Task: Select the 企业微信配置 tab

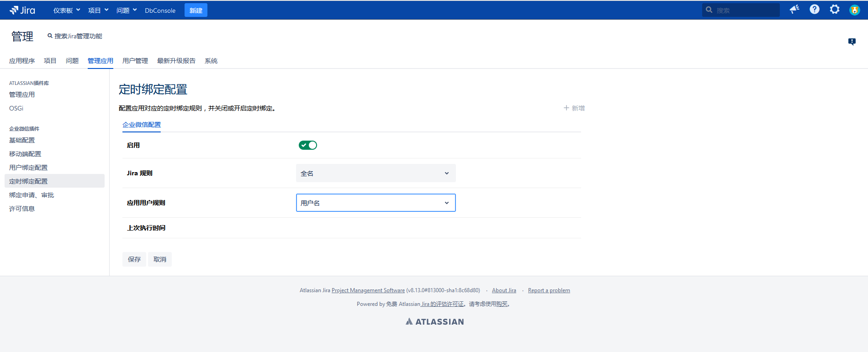Action: pyautogui.click(x=142, y=125)
